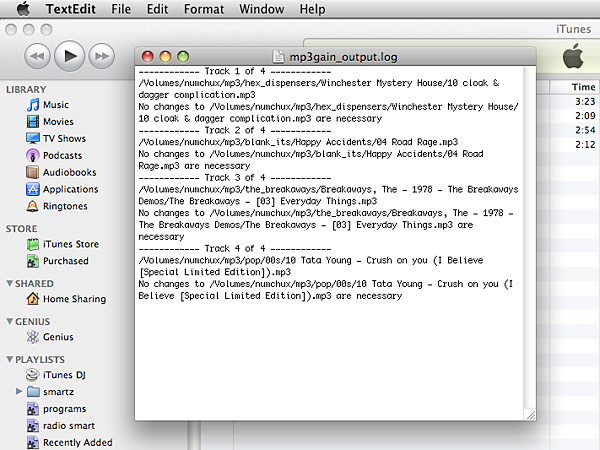
Task: Click the 'Track 4 of 4' log line
Action: 235,248
